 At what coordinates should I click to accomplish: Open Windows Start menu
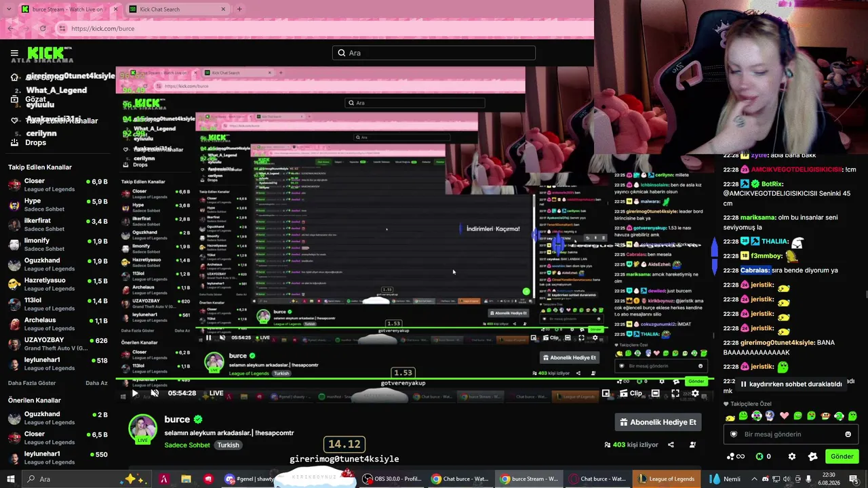[11, 479]
